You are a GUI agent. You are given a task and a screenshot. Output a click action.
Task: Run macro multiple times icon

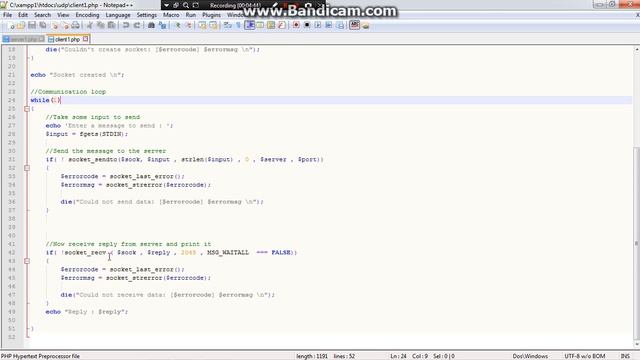click(329, 25)
